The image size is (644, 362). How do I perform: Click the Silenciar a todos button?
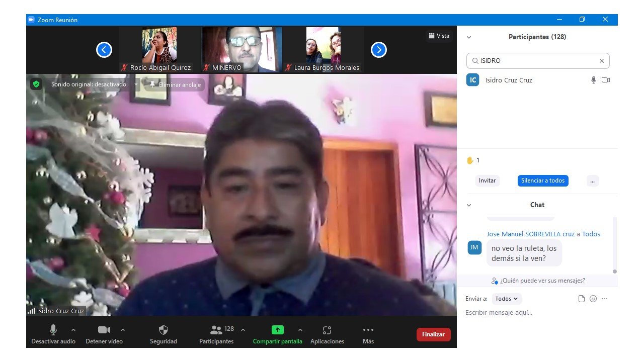point(543,180)
